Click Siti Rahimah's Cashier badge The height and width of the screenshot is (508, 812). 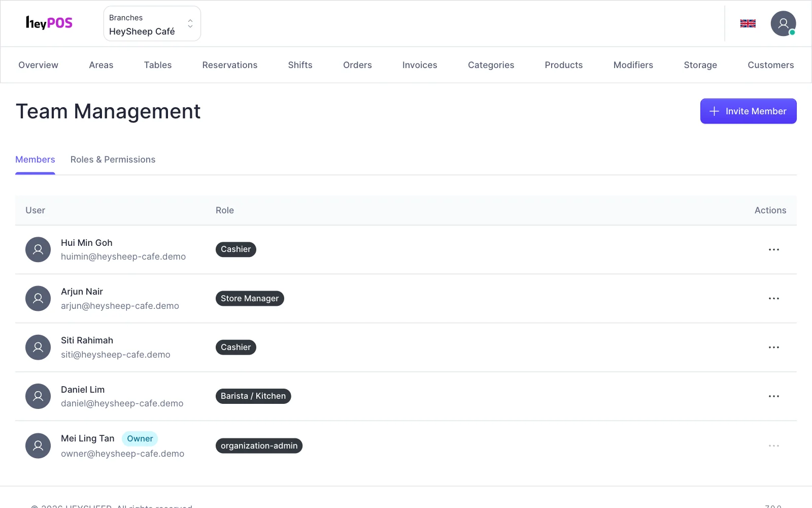tap(236, 347)
